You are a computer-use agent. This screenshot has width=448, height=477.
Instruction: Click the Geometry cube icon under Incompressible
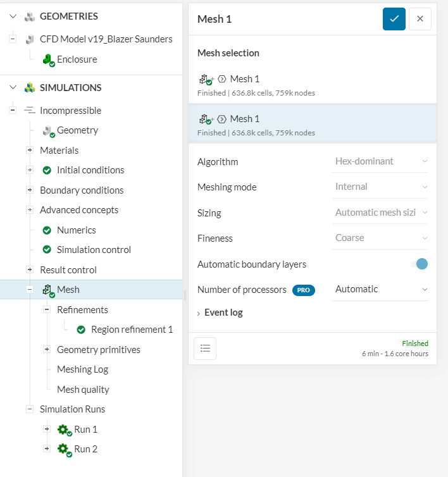coord(48,131)
